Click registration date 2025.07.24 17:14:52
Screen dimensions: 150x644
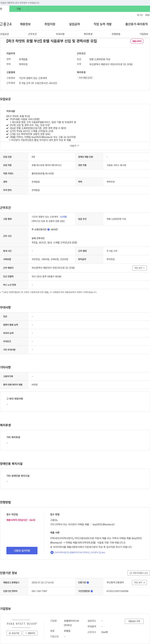click(43, 583)
